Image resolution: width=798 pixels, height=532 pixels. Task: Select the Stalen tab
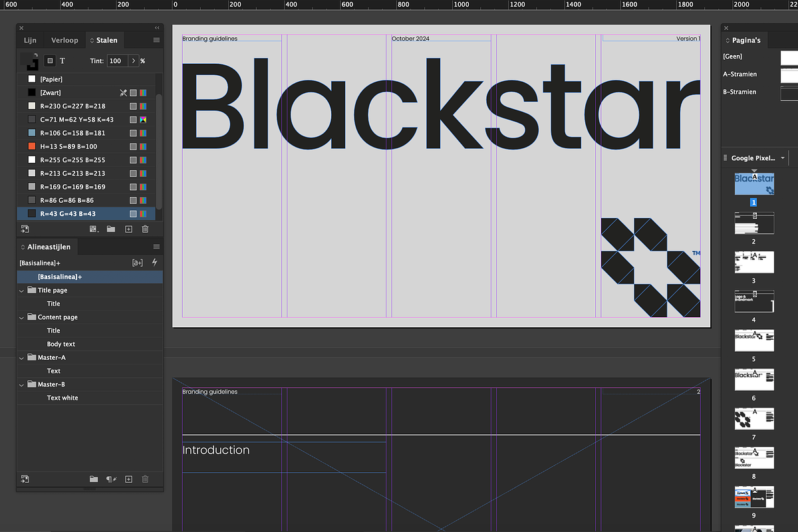point(104,40)
